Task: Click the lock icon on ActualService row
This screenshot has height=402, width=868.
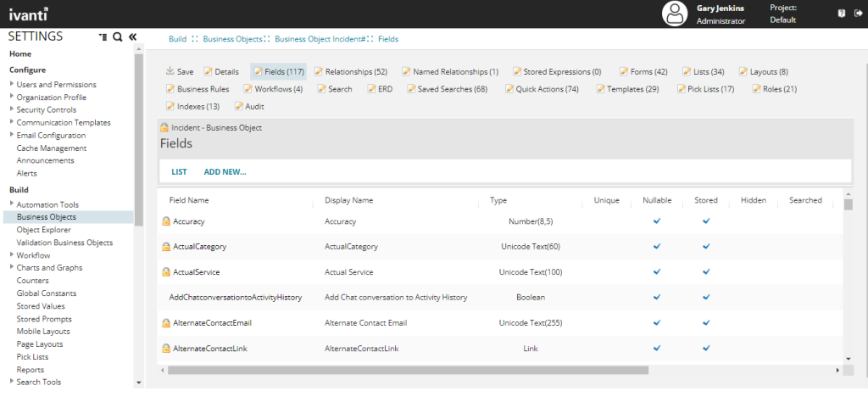Action: [x=165, y=272]
